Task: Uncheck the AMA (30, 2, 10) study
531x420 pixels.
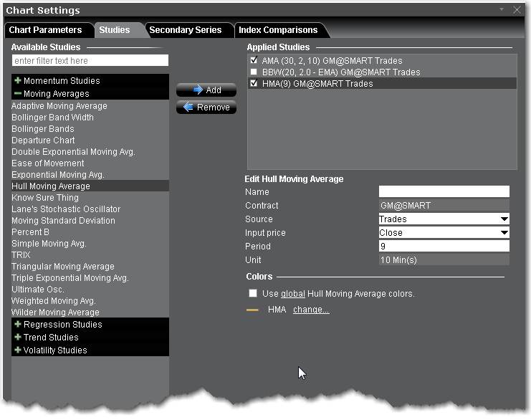Action: 254,61
